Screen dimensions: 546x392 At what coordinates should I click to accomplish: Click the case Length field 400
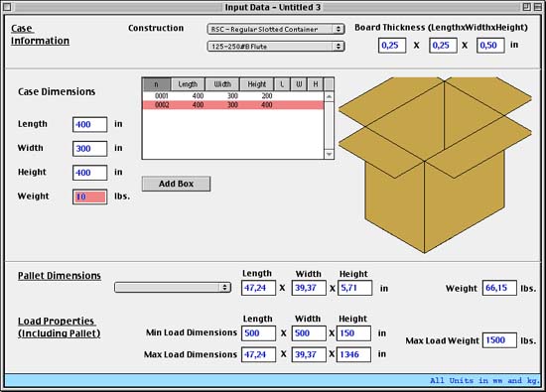click(89, 124)
